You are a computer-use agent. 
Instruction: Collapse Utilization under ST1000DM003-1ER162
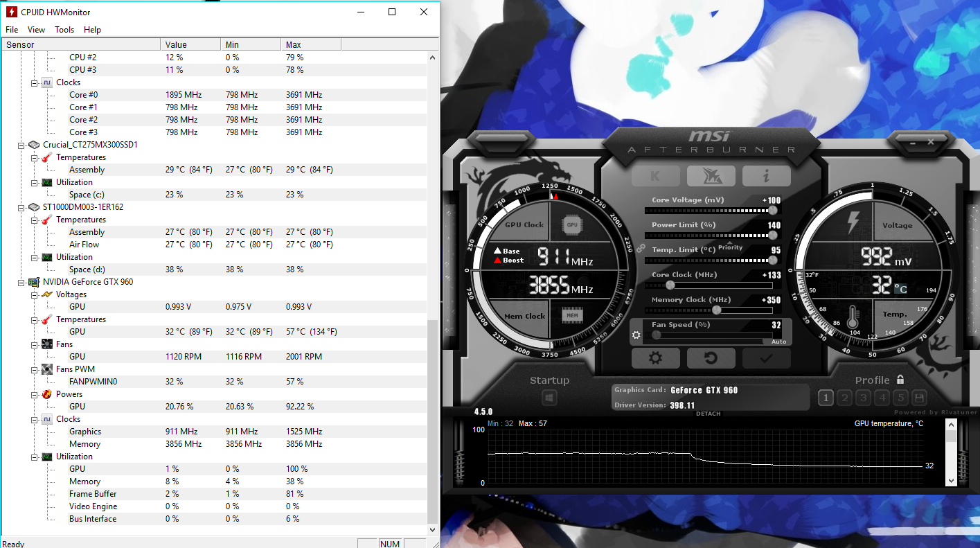34,257
